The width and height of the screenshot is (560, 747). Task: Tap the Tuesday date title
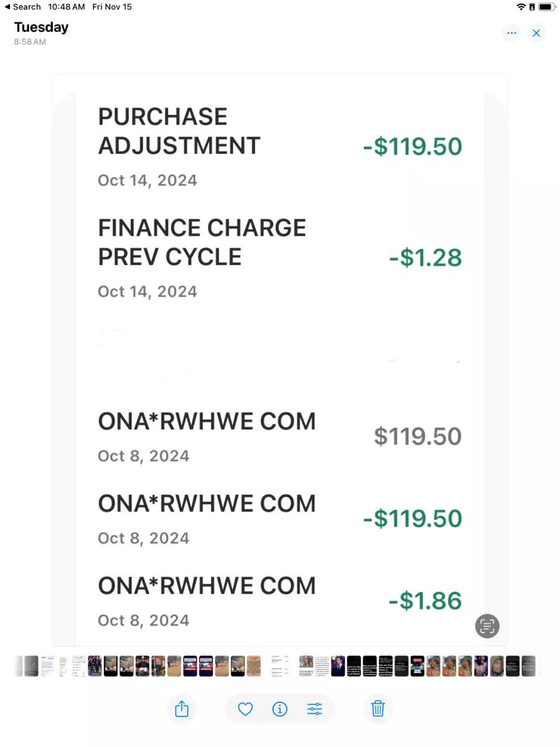click(x=41, y=27)
